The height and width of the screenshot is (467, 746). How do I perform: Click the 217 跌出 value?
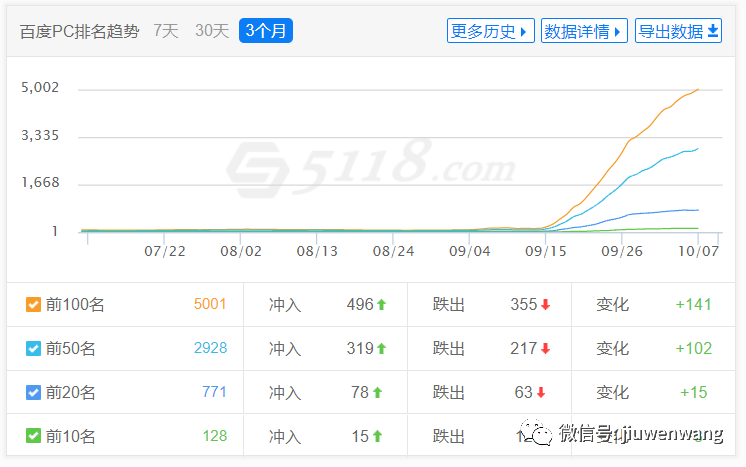point(523,349)
